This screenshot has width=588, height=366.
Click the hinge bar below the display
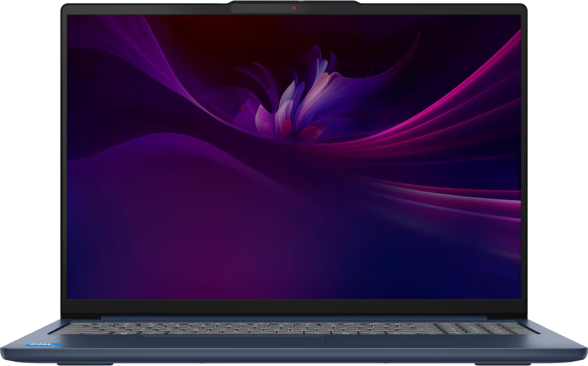coord(294,318)
